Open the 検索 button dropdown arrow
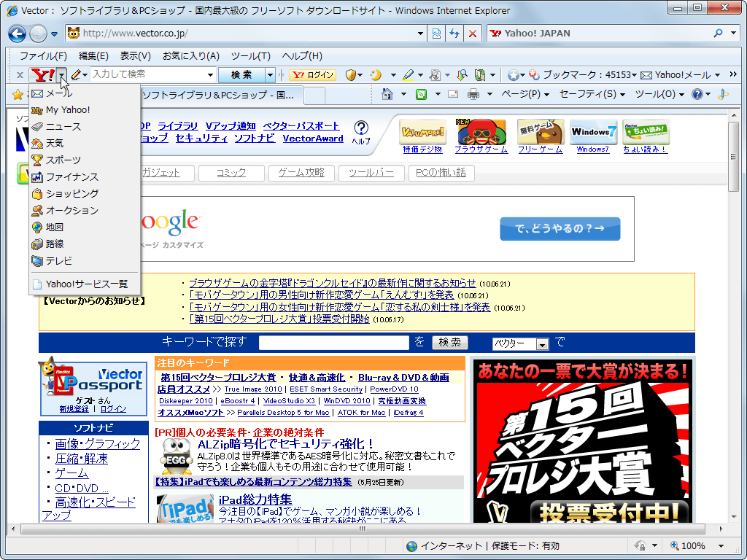Image resolution: width=747 pixels, height=560 pixels. 270,75
